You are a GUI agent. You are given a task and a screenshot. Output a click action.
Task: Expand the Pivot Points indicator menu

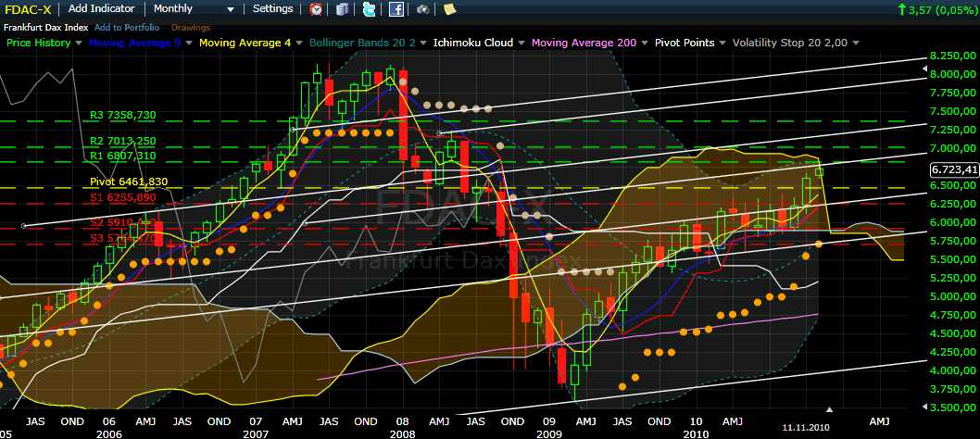722,44
